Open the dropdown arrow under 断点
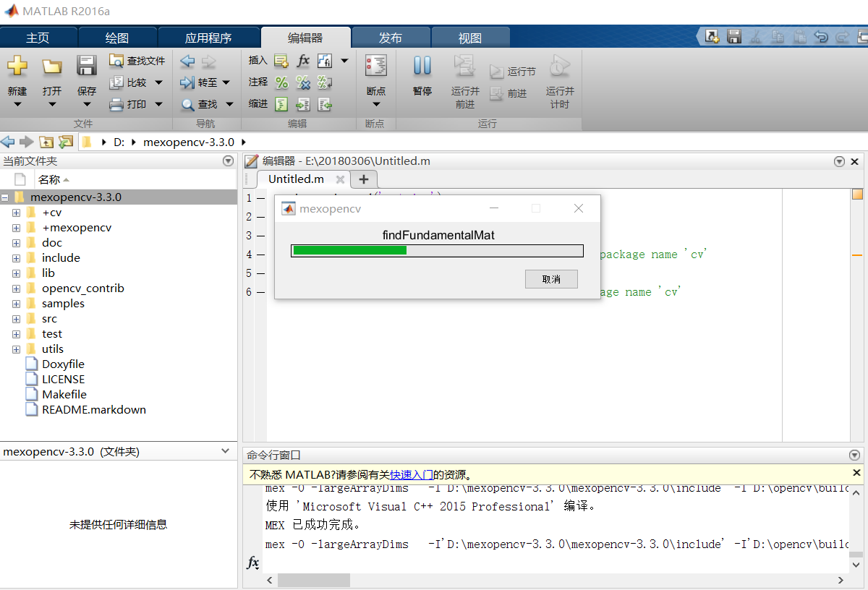 click(x=376, y=104)
